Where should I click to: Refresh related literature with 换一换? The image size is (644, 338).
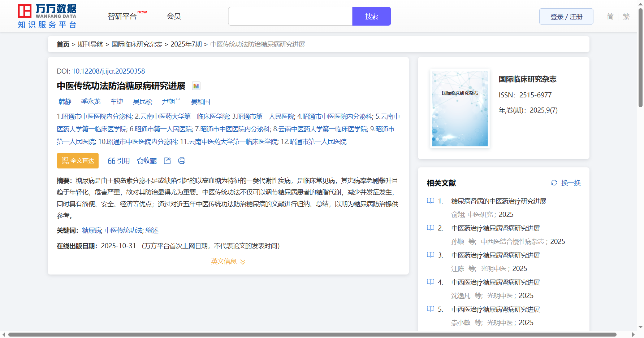(566, 183)
